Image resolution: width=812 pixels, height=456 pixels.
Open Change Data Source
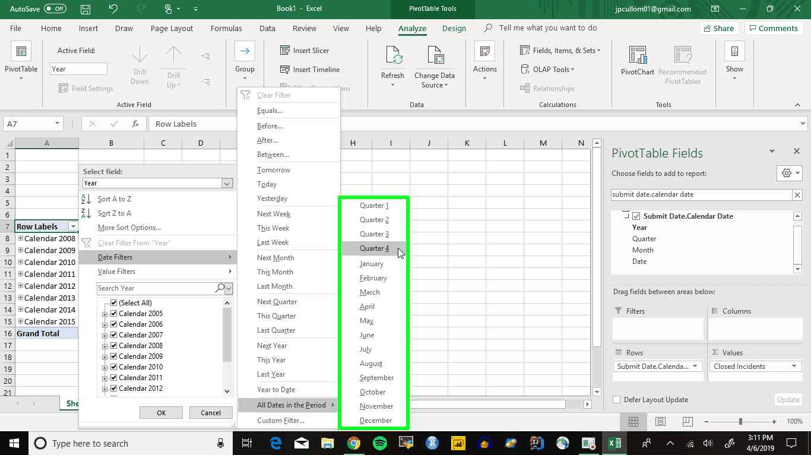point(434,67)
